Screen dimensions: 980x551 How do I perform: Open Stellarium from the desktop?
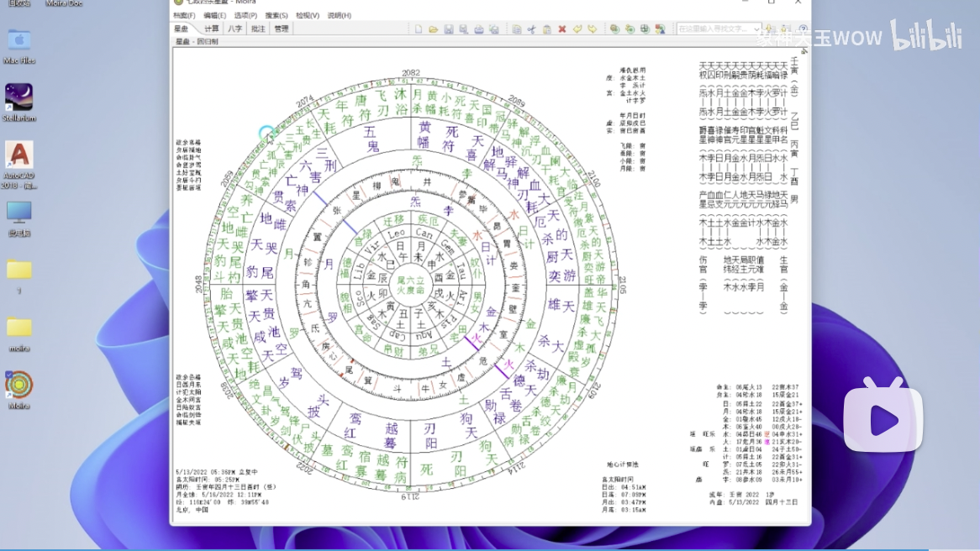18,97
